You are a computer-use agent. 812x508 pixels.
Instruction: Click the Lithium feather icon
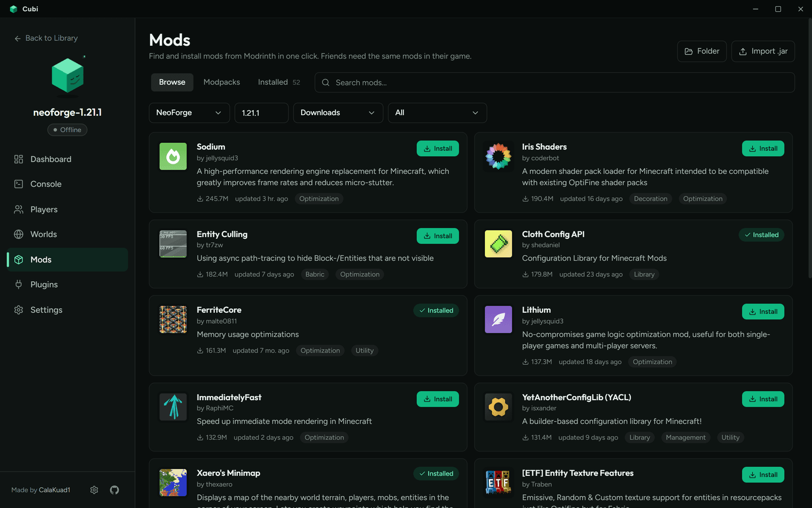click(x=498, y=319)
